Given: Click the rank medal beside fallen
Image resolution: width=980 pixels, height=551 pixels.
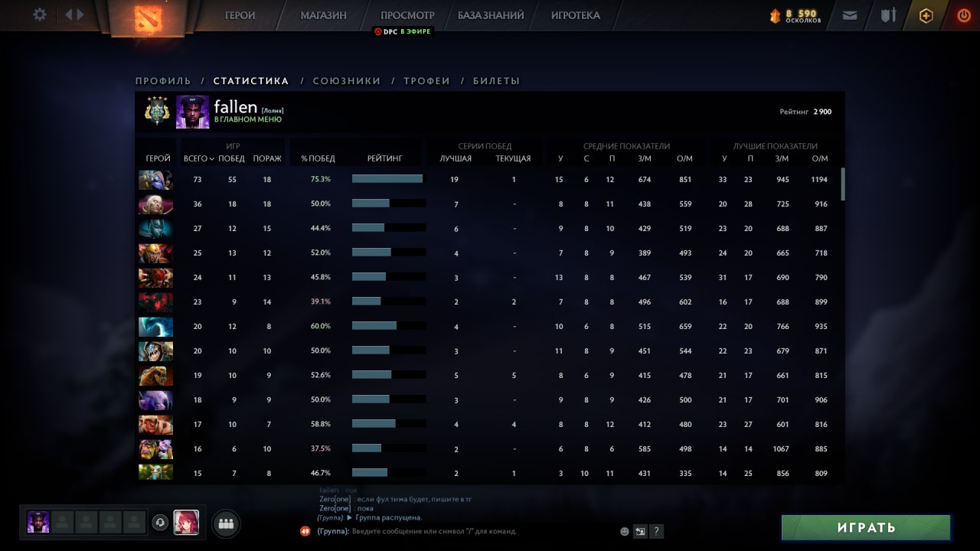Looking at the screenshot, I should pyautogui.click(x=157, y=112).
